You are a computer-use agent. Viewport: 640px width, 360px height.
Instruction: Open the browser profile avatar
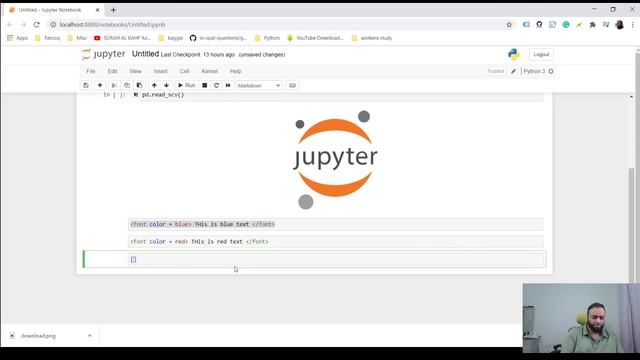coord(620,24)
